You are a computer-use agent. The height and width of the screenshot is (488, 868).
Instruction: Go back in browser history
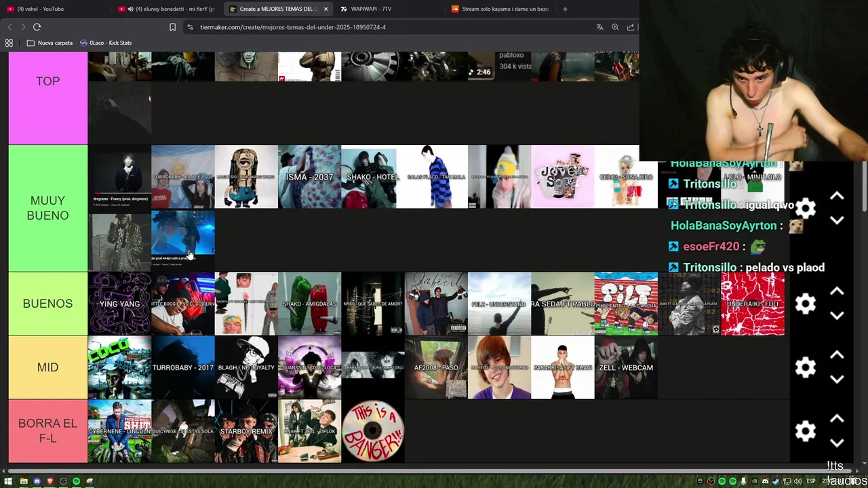9,27
